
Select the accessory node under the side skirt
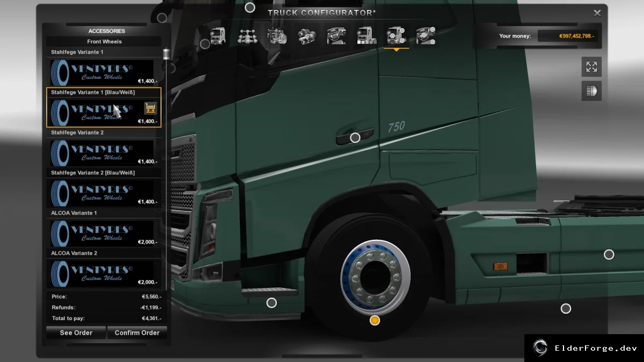(566, 309)
